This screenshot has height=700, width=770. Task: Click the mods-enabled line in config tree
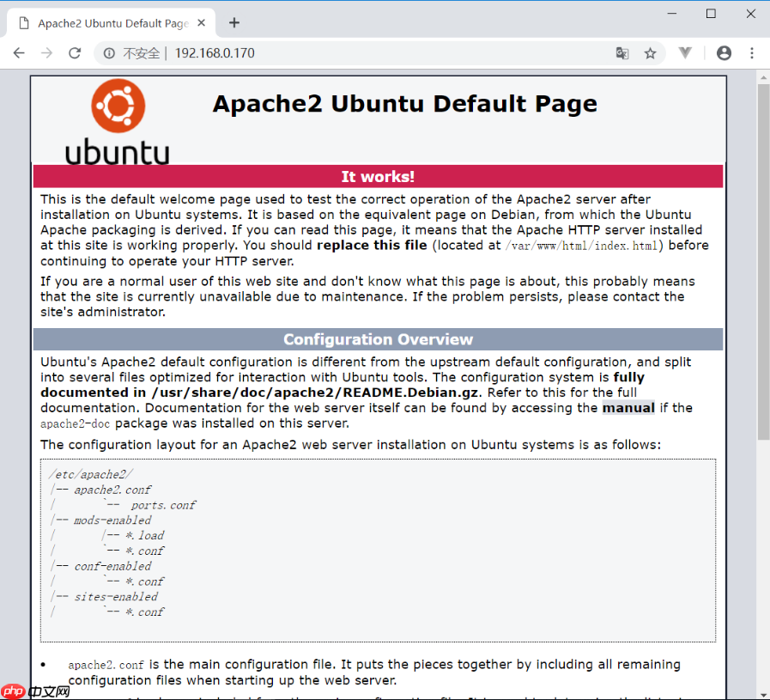coord(112,520)
